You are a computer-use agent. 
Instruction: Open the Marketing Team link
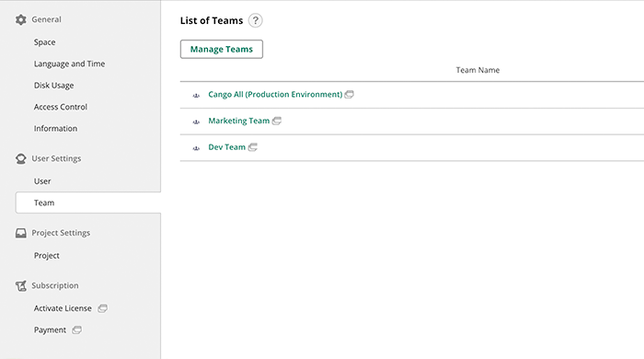(x=238, y=121)
